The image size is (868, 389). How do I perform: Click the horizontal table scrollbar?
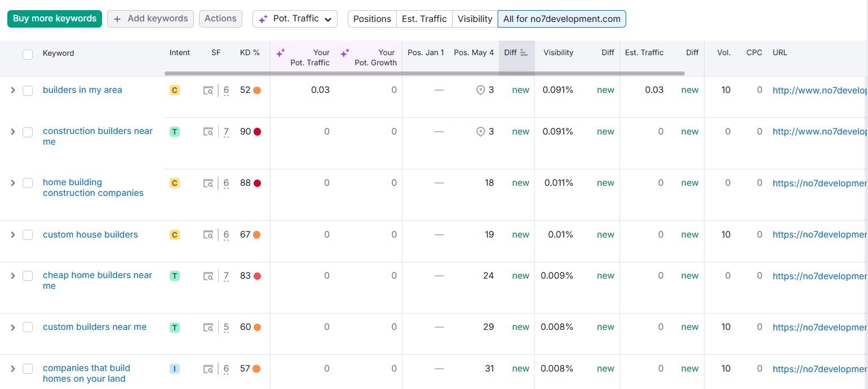click(x=424, y=73)
